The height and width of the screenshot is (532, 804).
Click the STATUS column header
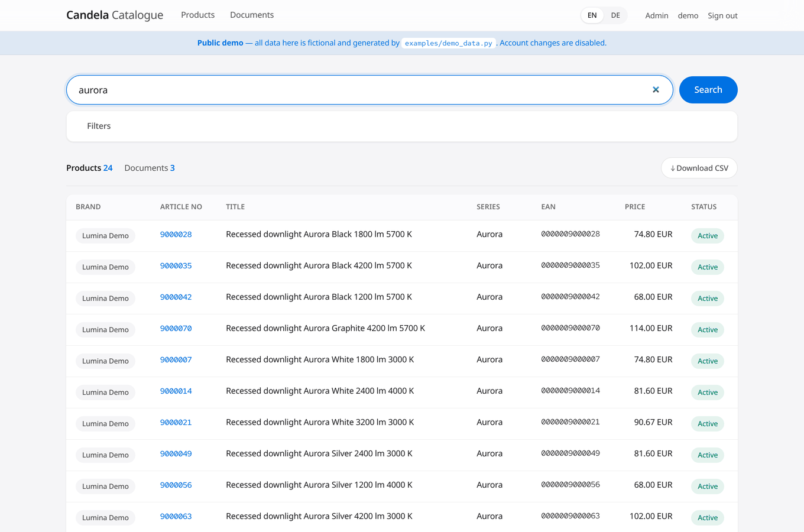[x=703, y=207]
